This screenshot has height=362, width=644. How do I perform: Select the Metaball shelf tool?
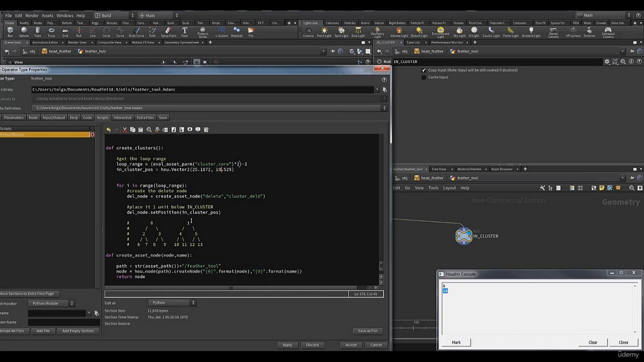pos(237,32)
